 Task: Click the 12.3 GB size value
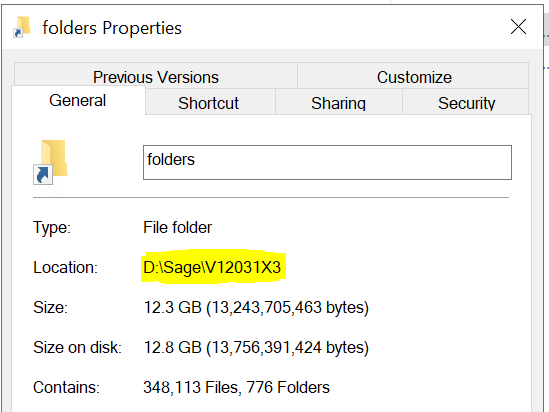pyautogui.click(x=256, y=307)
